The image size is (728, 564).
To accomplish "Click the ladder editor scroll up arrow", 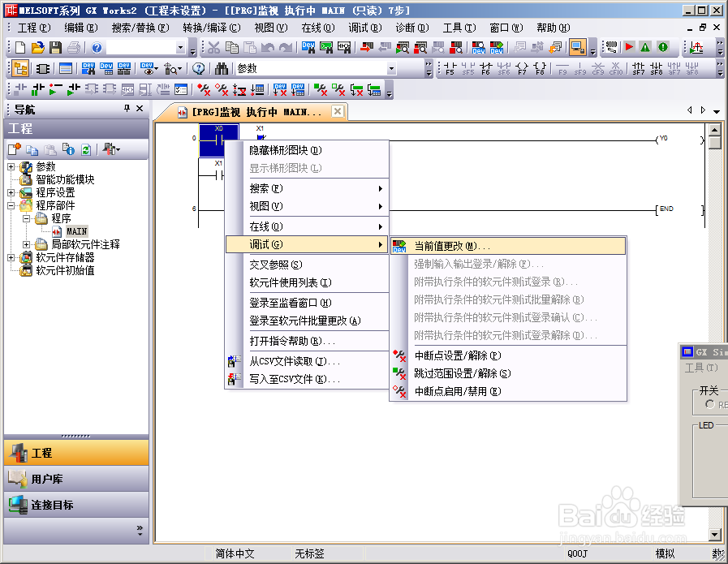I will tap(715, 130).
